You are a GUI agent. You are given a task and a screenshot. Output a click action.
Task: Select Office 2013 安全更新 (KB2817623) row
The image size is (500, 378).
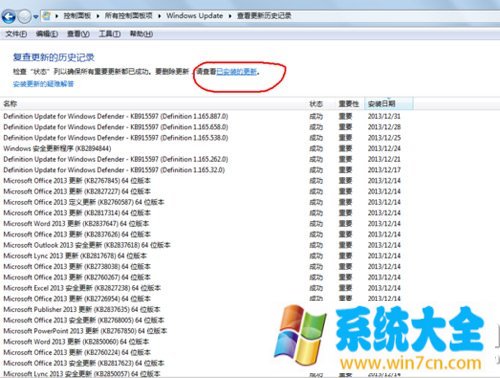(x=84, y=363)
